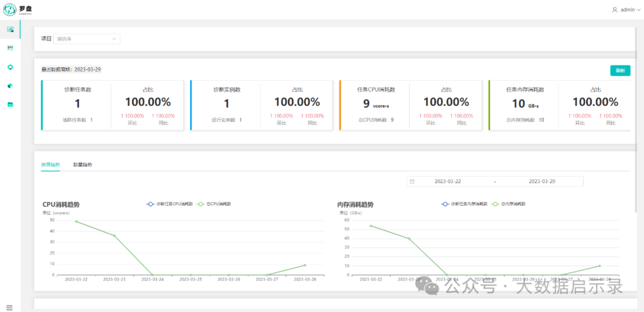644x312 pixels.
Task: Toggle 诊断任务CPU消耗数 legend series
Action: 169,204
